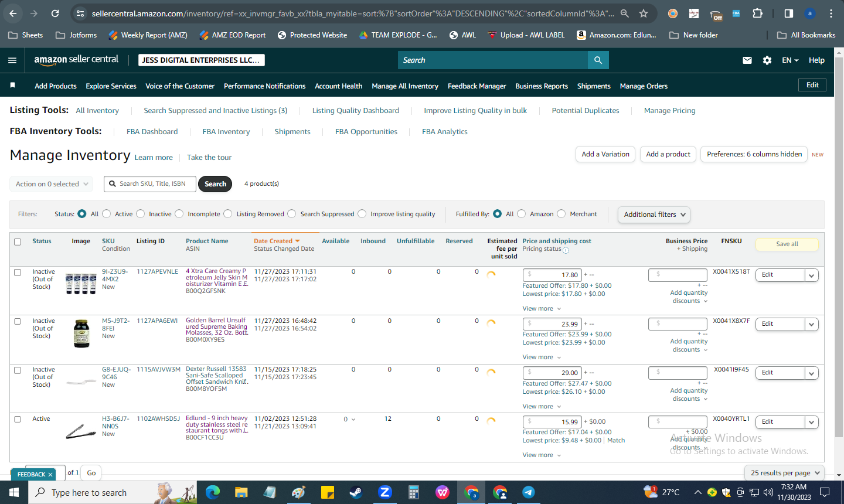Open the Seller Central hamburger menu
The height and width of the screenshot is (504, 844).
12,60
